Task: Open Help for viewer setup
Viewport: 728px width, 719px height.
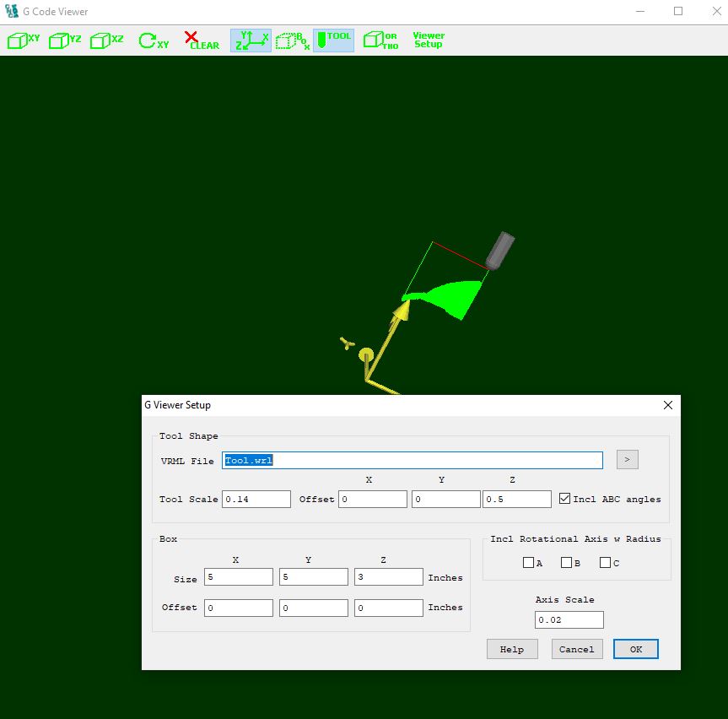Action: tap(512, 649)
